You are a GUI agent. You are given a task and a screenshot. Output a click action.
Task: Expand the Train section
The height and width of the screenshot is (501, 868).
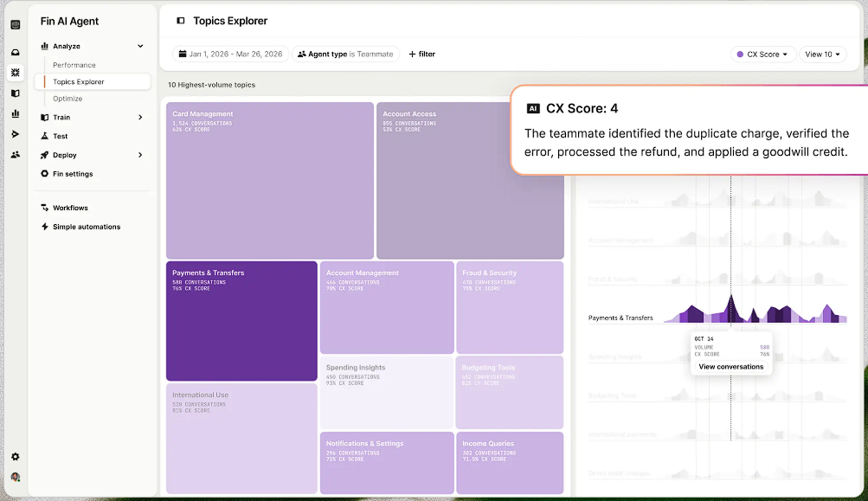pos(140,117)
